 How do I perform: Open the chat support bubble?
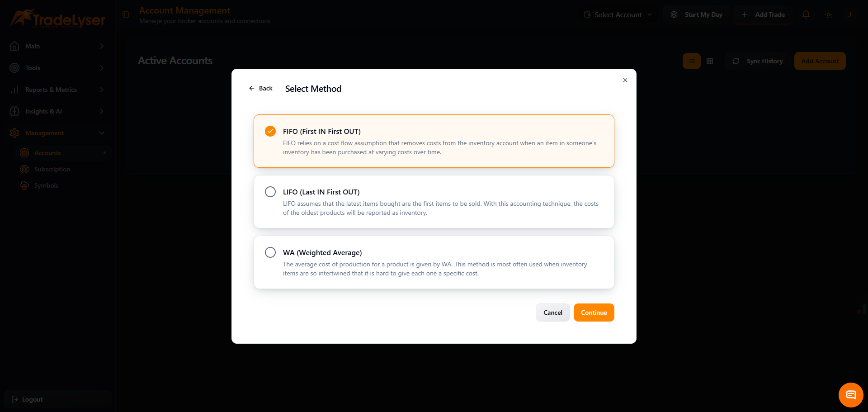pyautogui.click(x=851, y=394)
